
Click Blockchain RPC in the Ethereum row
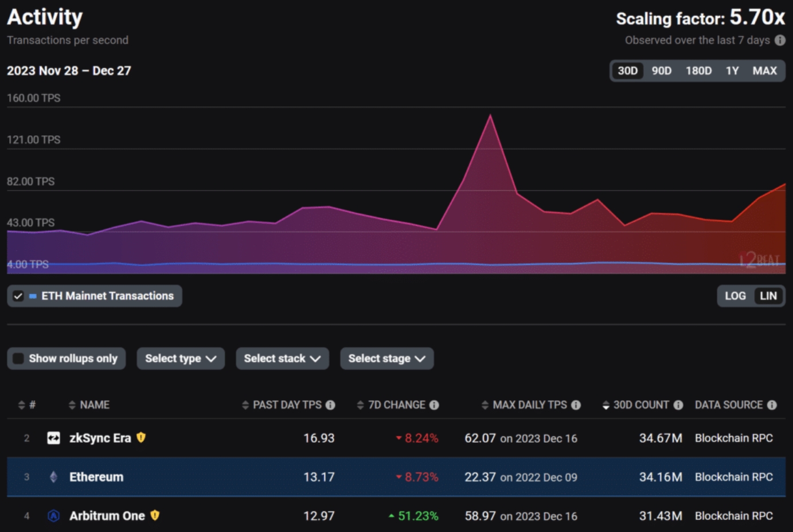734,477
